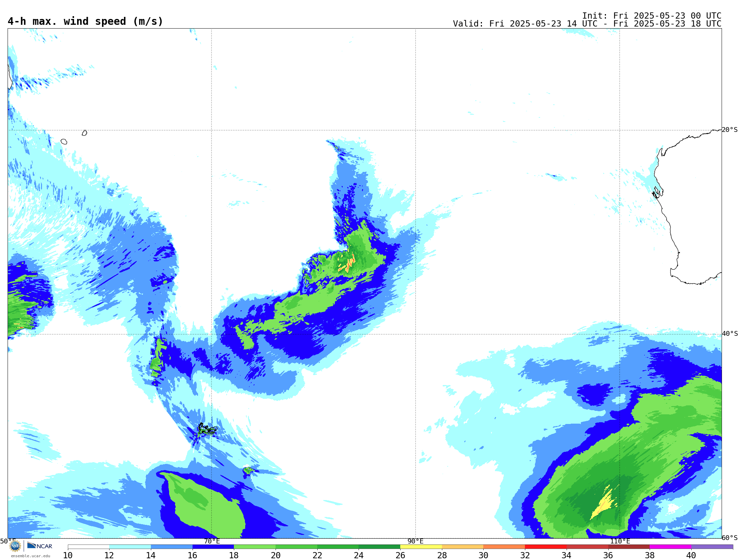Image resolution: width=744 pixels, height=560 pixels.
Task: Click the colorbar tick label 24
Action: (359, 555)
